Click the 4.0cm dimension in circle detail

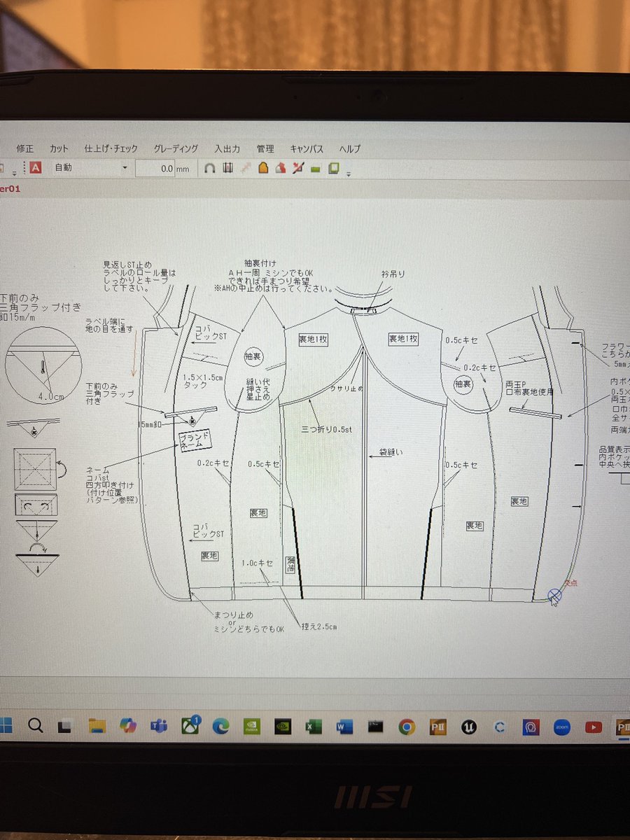pos(50,397)
